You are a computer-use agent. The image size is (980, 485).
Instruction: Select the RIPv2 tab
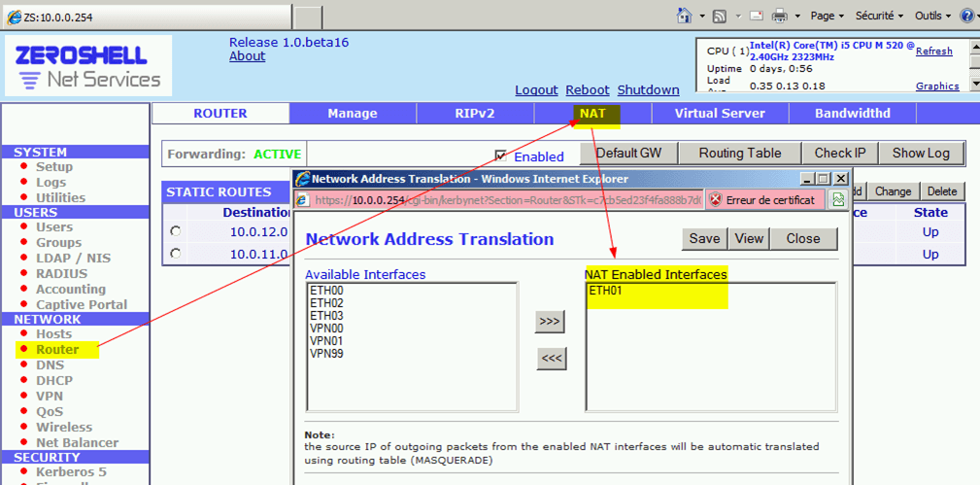475,114
